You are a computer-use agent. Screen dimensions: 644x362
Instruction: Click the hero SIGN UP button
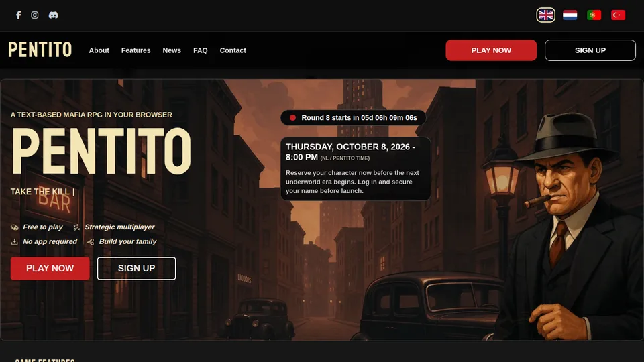tap(136, 268)
